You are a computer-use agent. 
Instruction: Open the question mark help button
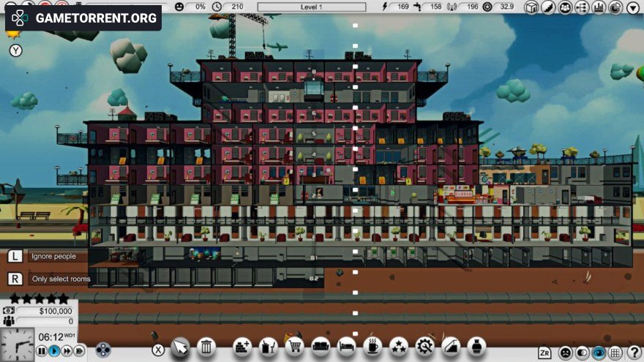pyautogui.click(x=634, y=352)
